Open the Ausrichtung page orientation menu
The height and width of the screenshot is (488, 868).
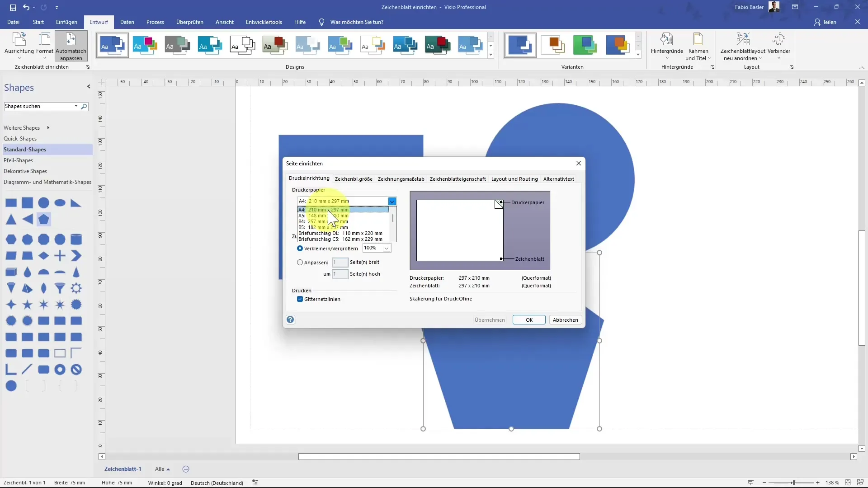coord(19,46)
